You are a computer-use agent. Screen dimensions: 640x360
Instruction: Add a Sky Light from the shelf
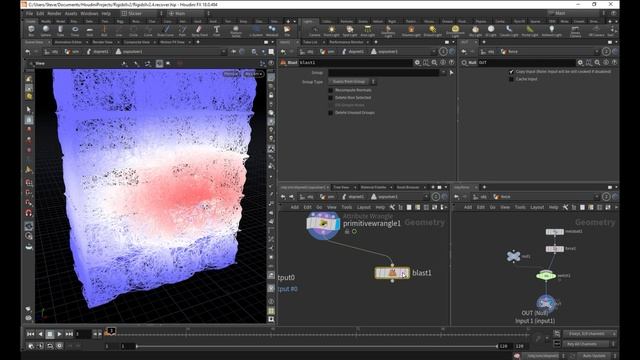click(x=475, y=30)
